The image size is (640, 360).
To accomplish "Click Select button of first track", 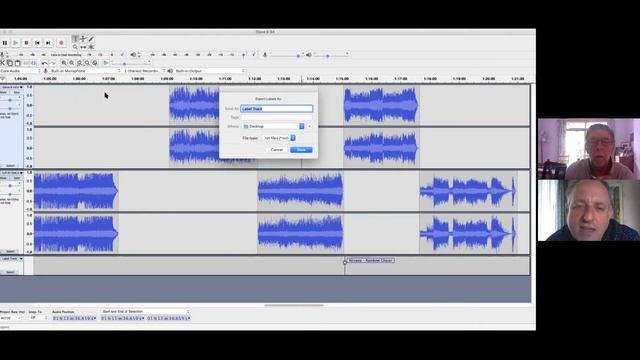I will [x=10, y=166].
